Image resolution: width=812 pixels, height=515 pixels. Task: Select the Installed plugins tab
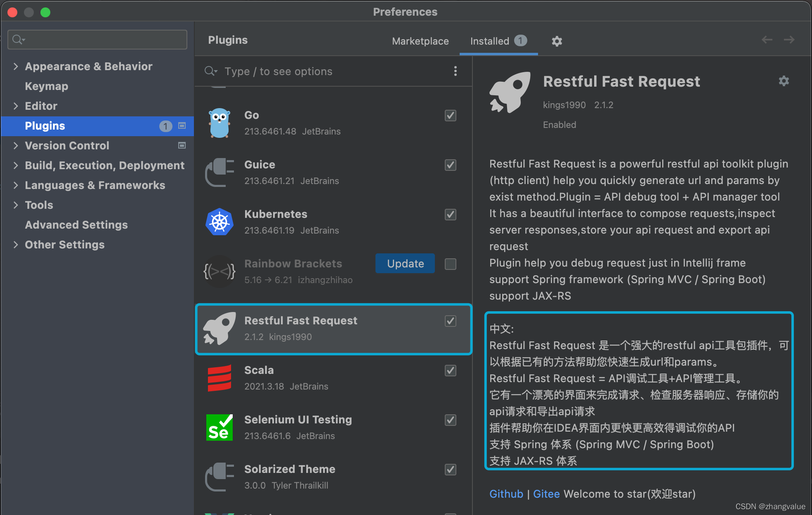click(490, 41)
